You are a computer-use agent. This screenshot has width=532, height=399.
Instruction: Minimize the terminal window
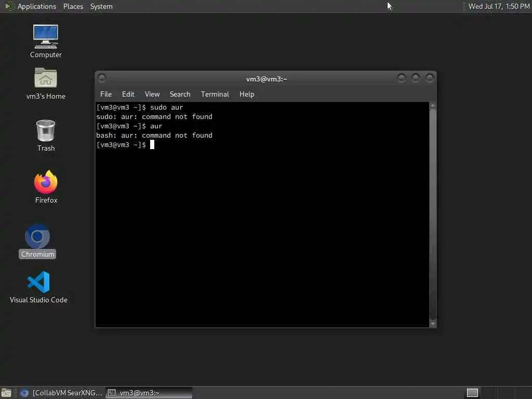(402, 78)
